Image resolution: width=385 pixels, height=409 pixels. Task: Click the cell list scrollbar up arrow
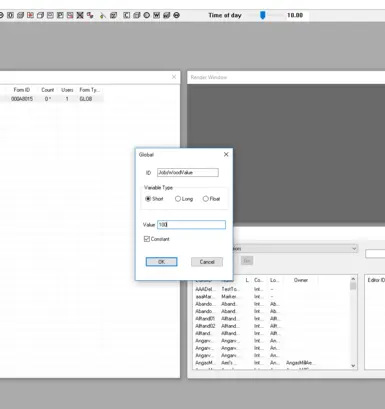[353, 279]
